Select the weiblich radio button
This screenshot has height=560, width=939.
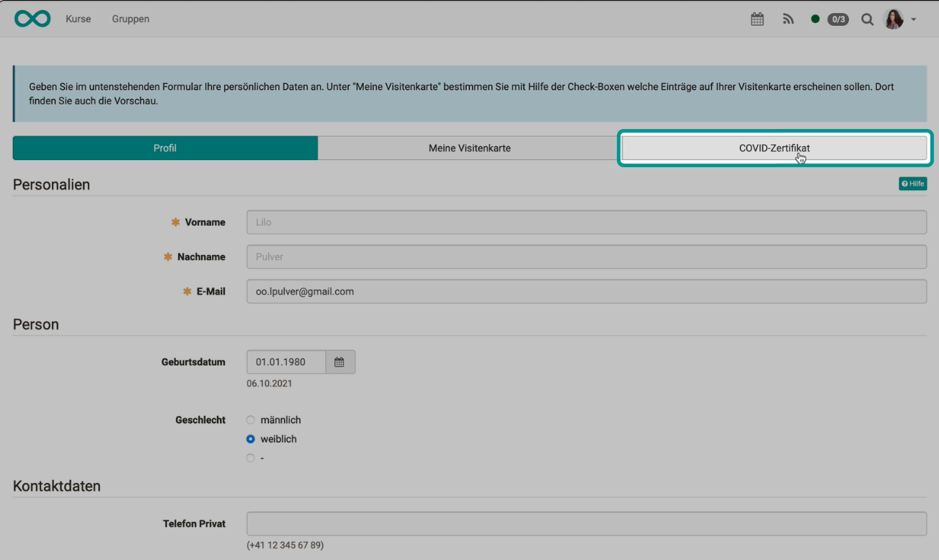pos(250,438)
